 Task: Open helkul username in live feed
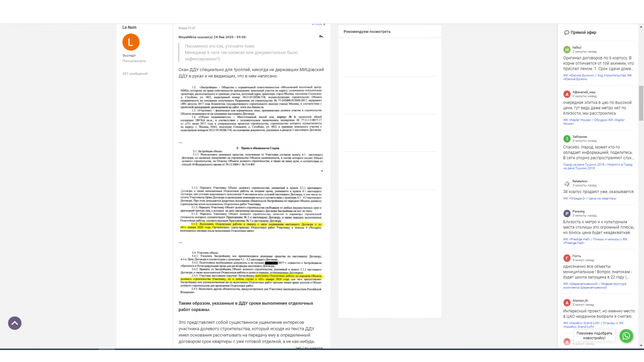(577, 47)
